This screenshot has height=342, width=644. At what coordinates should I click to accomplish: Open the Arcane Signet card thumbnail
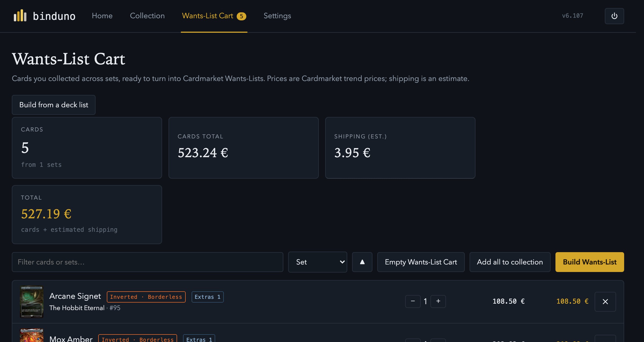tap(32, 302)
